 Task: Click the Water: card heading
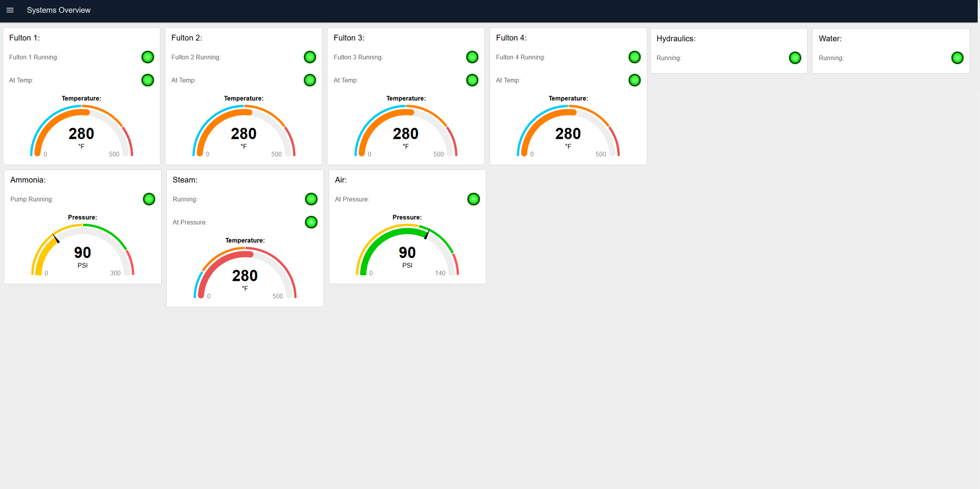click(830, 39)
